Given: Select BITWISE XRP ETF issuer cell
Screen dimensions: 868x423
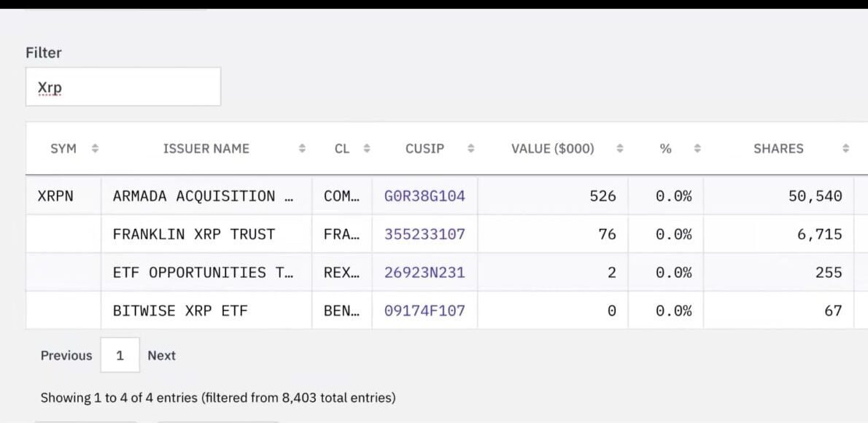Looking at the screenshot, I should 206,311.
